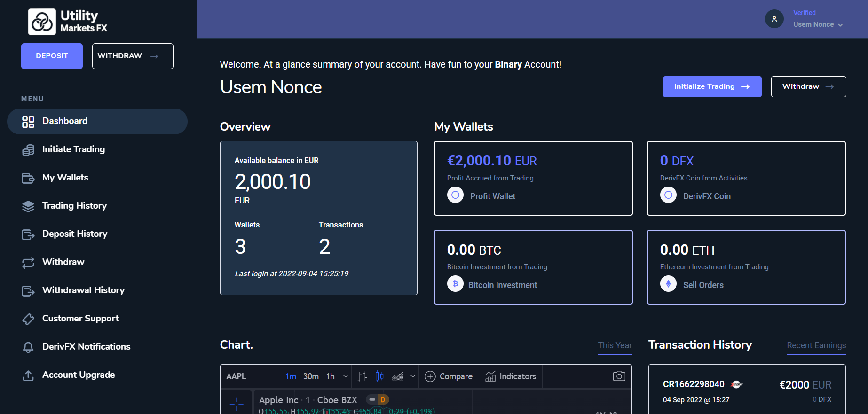Switch to the Recent Earnings tab
Viewport: 868px width, 414px height.
[816, 345]
